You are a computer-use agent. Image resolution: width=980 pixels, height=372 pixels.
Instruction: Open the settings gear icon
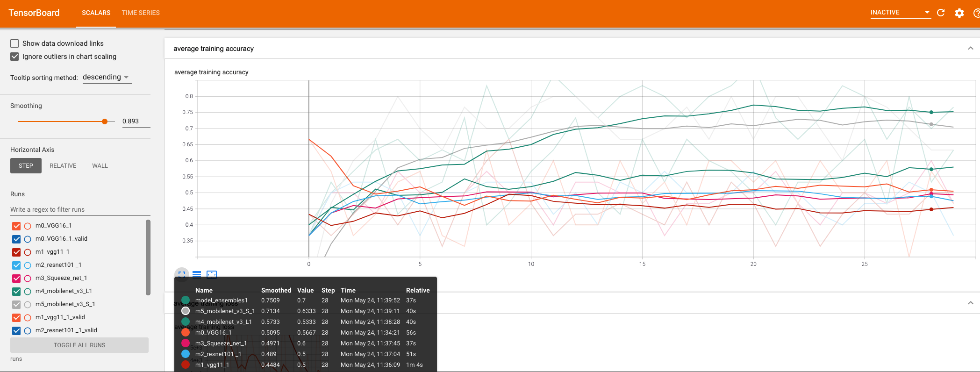(x=959, y=13)
